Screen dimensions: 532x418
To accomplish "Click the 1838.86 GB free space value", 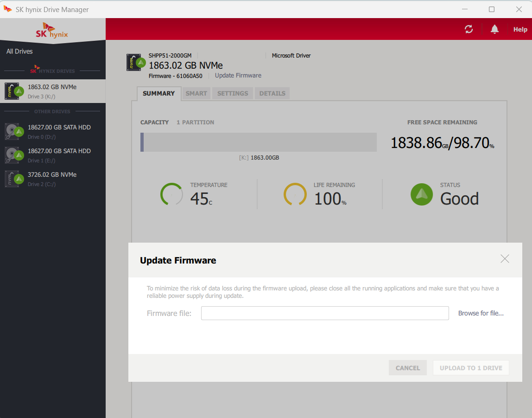I will tap(420, 142).
